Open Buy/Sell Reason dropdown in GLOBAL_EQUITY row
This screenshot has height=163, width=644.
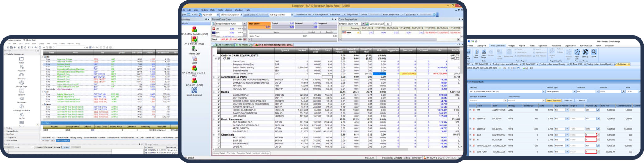567,146
